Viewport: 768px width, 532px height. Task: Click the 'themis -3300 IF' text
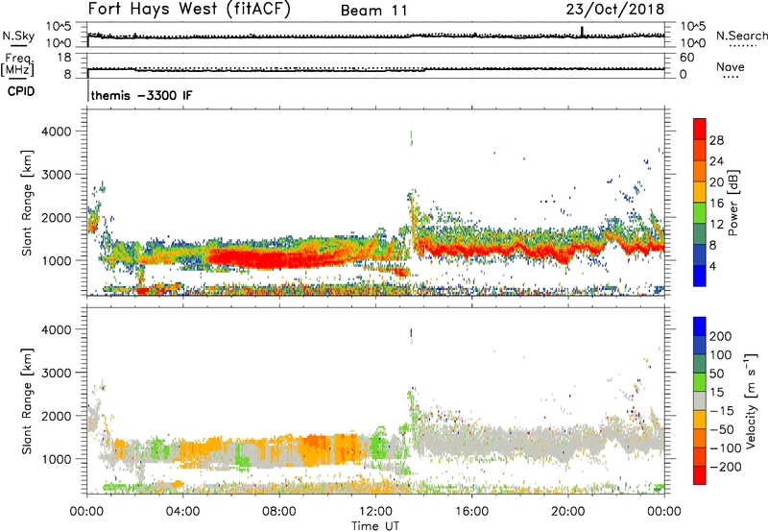coord(141,95)
